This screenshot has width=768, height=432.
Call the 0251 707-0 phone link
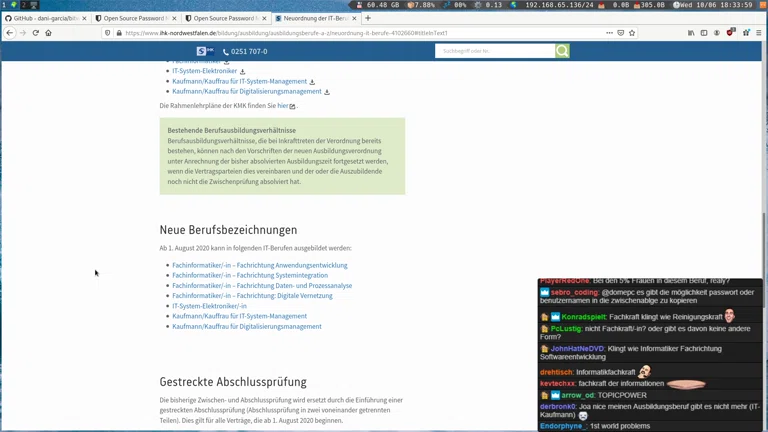(x=245, y=51)
